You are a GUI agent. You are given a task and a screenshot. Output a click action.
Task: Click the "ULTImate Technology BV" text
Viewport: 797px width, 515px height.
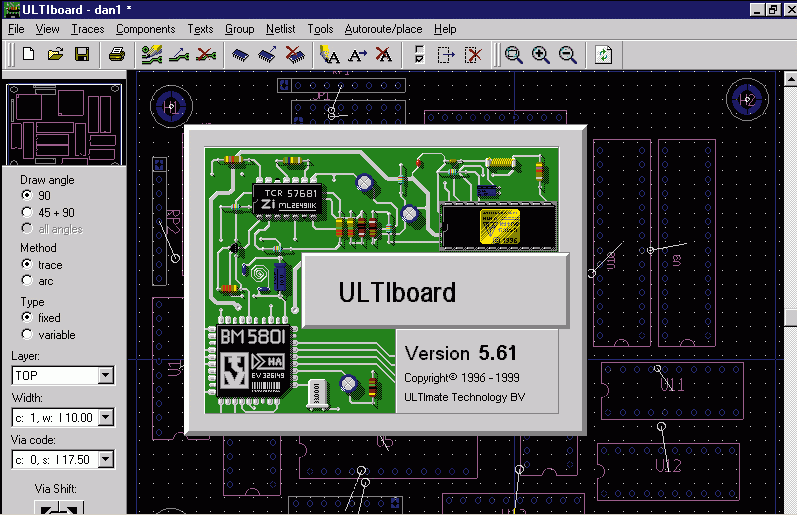464,397
